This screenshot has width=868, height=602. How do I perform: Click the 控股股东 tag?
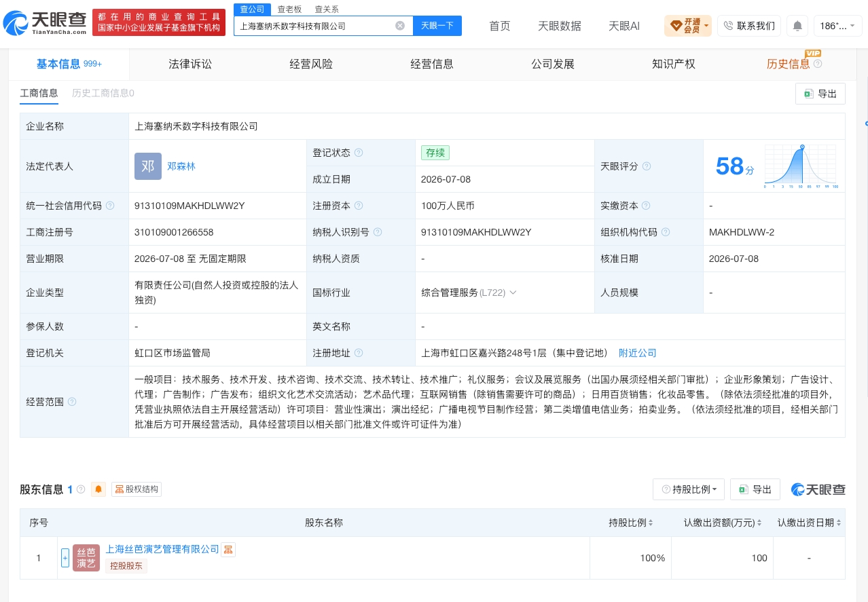tap(126, 565)
